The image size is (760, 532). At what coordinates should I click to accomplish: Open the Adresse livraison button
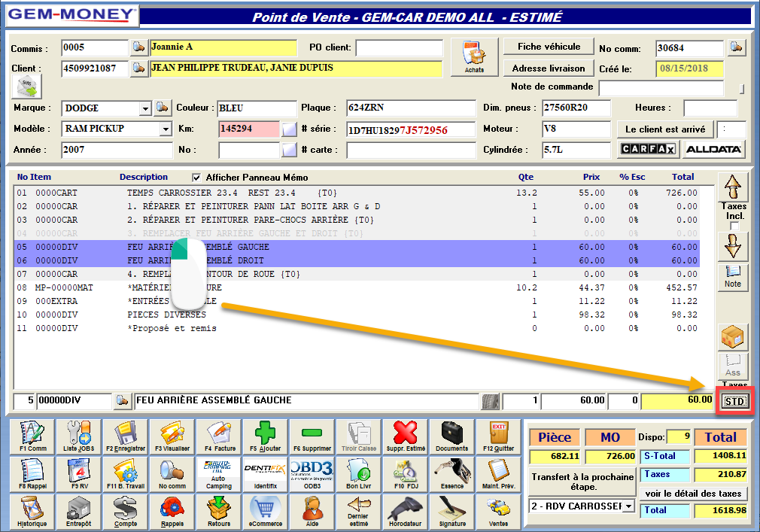(549, 68)
